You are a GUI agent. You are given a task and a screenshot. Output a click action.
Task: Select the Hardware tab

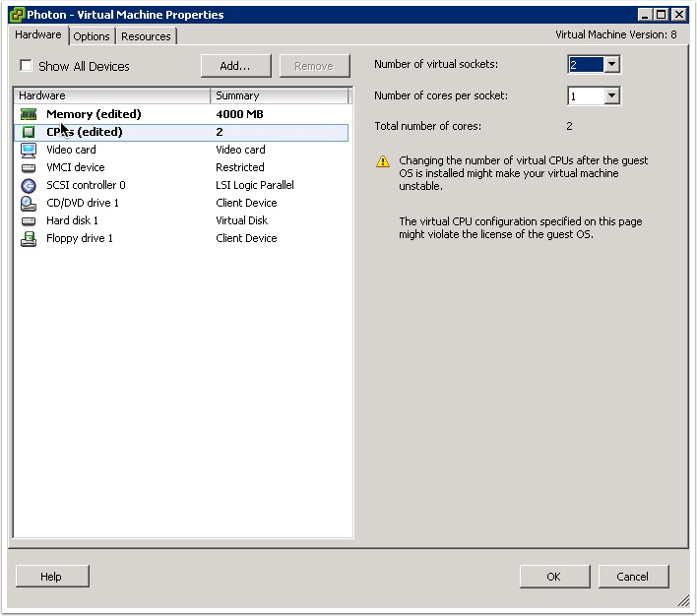coord(38,35)
